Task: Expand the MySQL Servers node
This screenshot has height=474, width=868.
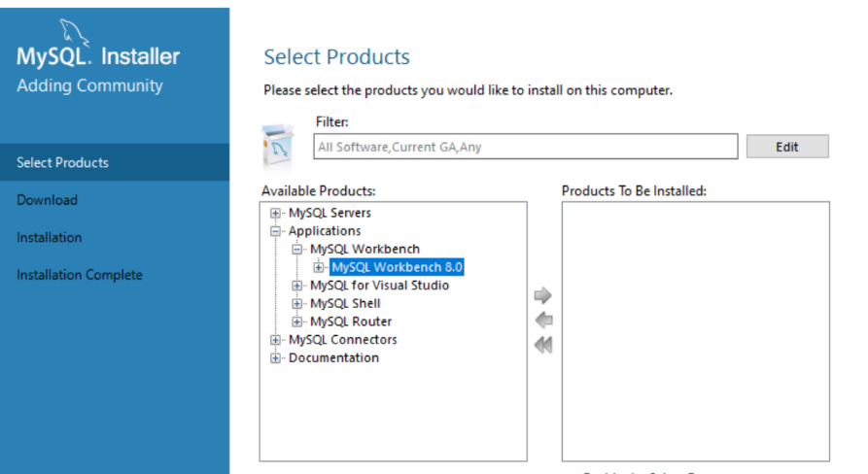Action: tap(275, 213)
